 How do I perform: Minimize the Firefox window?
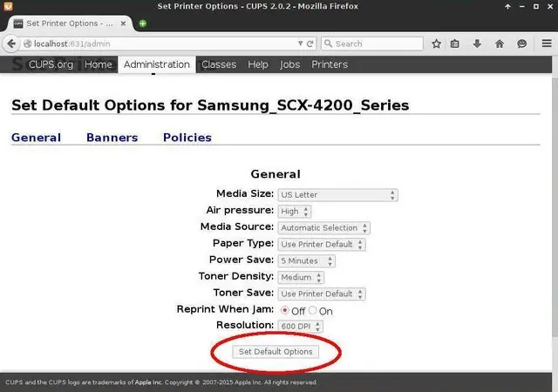pos(521,6)
